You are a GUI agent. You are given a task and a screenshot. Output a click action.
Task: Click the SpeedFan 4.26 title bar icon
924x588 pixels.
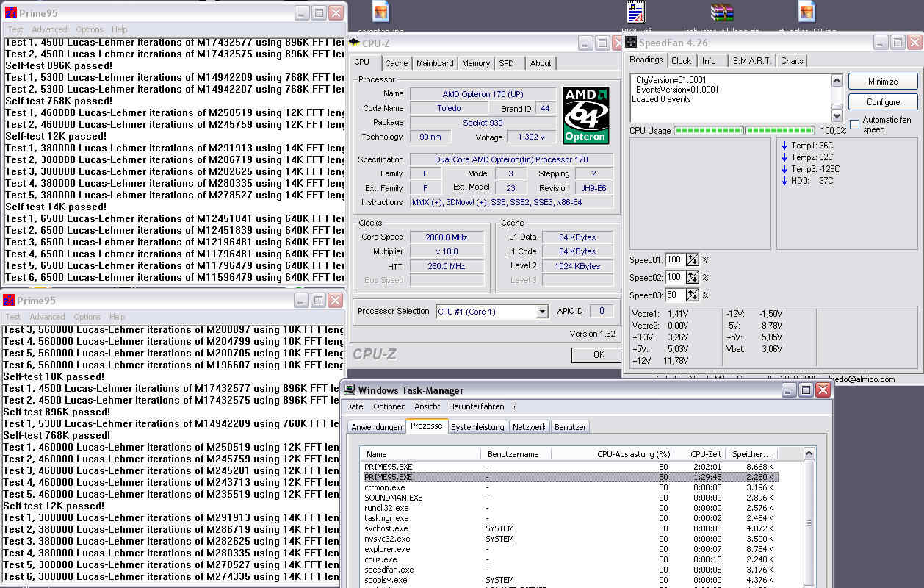pos(631,43)
